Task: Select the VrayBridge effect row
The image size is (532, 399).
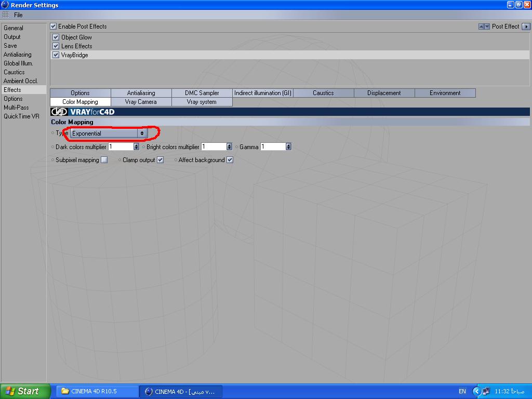Action: [290, 55]
